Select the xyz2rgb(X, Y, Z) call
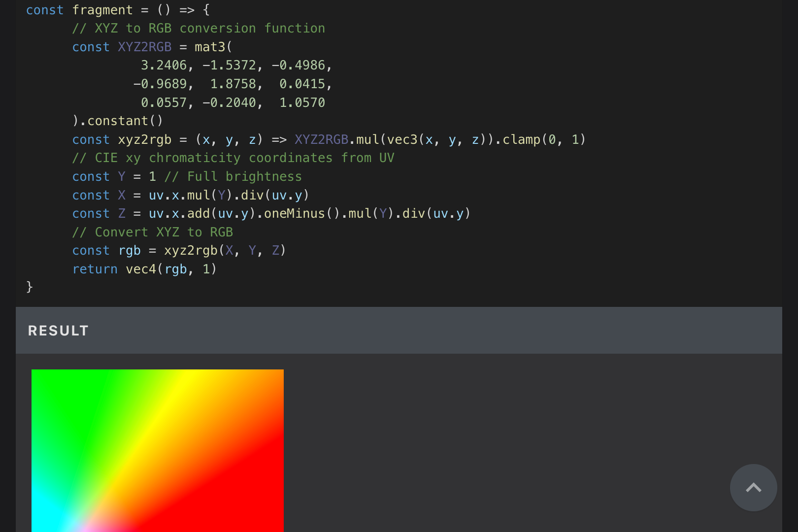The image size is (798, 532). pos(224,250)
